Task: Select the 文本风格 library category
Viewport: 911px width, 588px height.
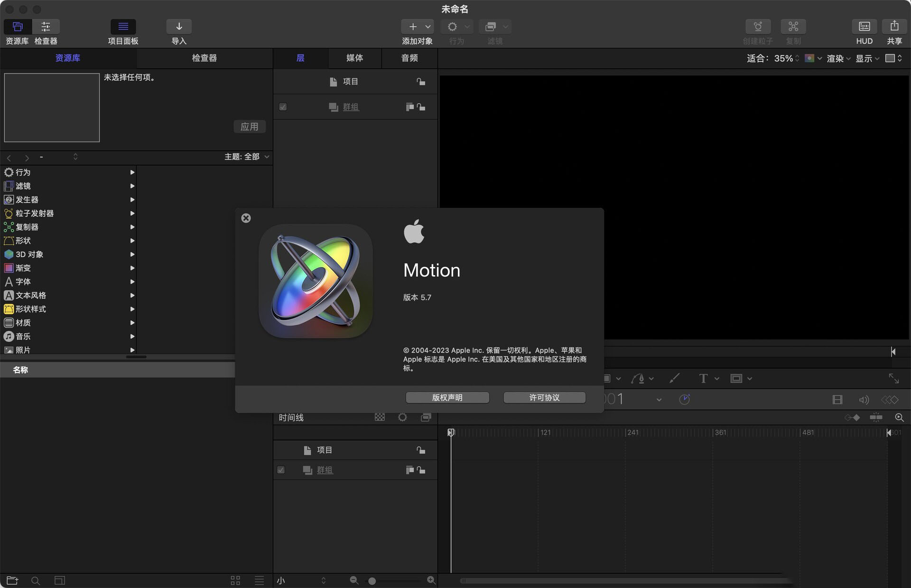Action: point(68,295)
